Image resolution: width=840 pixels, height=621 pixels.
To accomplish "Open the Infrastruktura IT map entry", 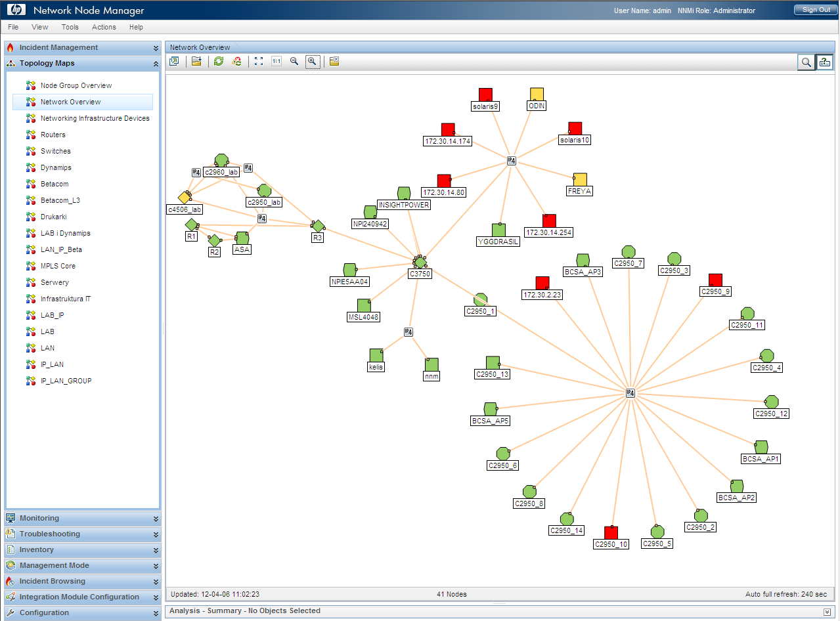I will pyautogui.click(x=66, y=299).
